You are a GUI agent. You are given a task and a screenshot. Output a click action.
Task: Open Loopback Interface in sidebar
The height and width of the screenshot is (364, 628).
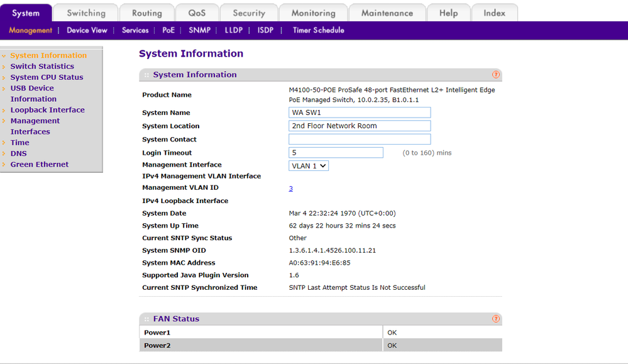47,110
